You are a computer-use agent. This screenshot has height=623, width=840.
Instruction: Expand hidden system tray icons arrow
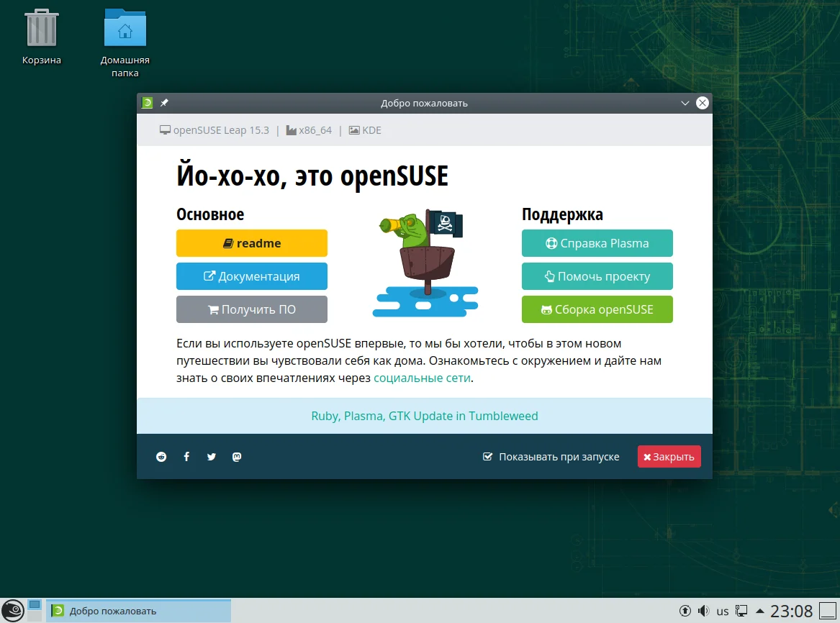click(x=759, y=611)
